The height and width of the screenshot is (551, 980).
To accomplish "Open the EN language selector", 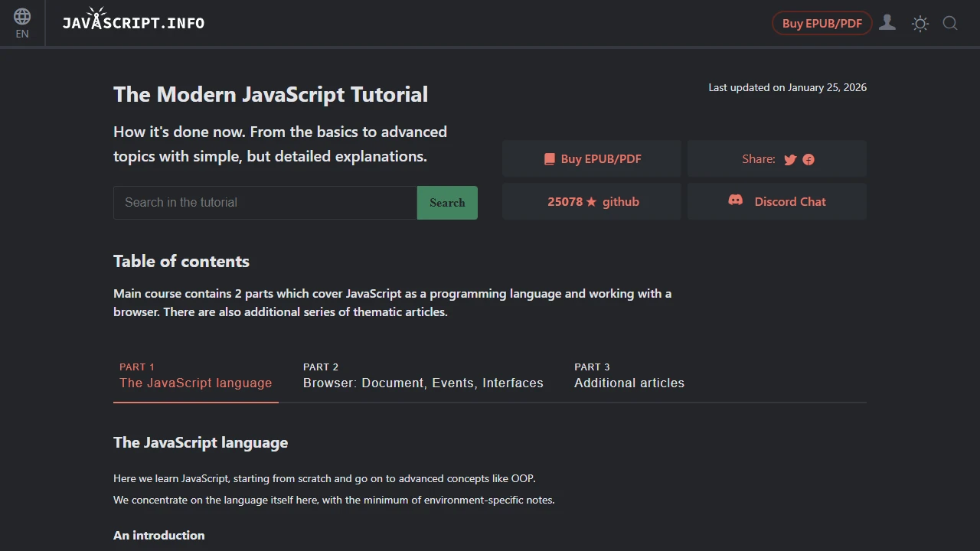I will (x=22, y=34).
